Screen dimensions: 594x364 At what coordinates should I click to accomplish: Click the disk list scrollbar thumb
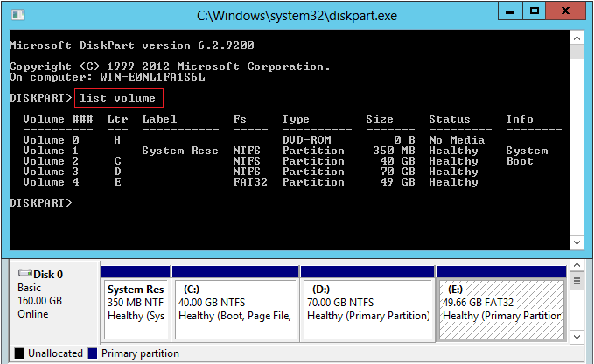[x=577, y=282]
